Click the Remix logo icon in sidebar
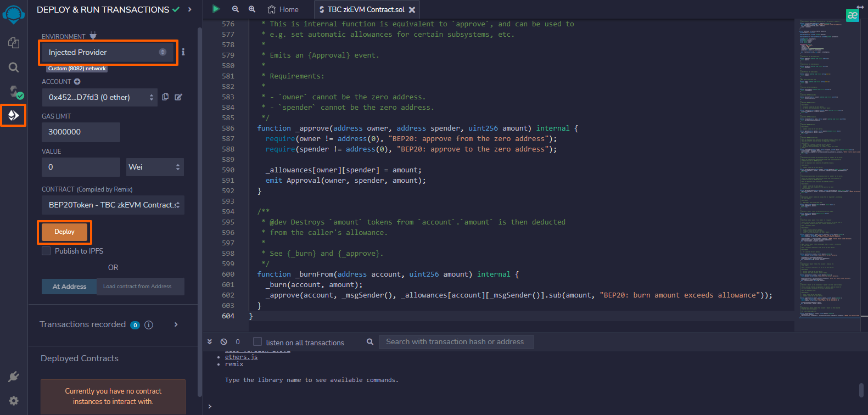Viewport: 868px width, 415px height. click(14, 14)
